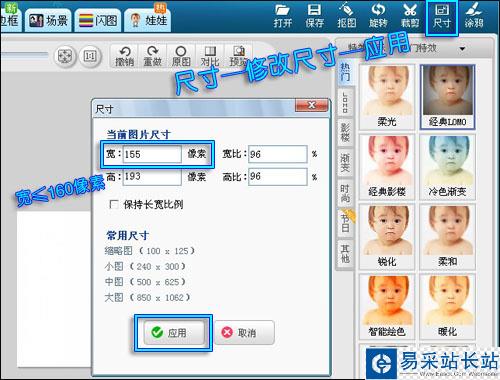Apply the 经典LOMO effect thumbnail

(447, 97)
